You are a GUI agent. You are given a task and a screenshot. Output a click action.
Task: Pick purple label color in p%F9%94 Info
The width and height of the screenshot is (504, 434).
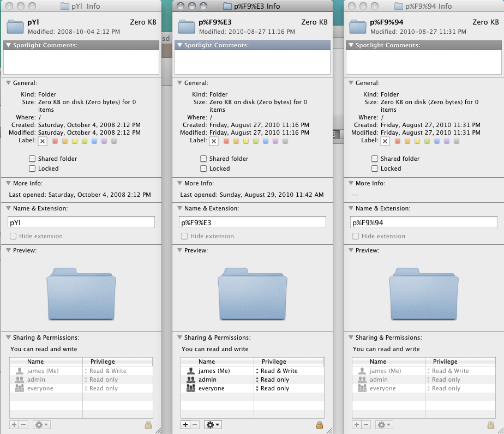(x=447, y=141)
